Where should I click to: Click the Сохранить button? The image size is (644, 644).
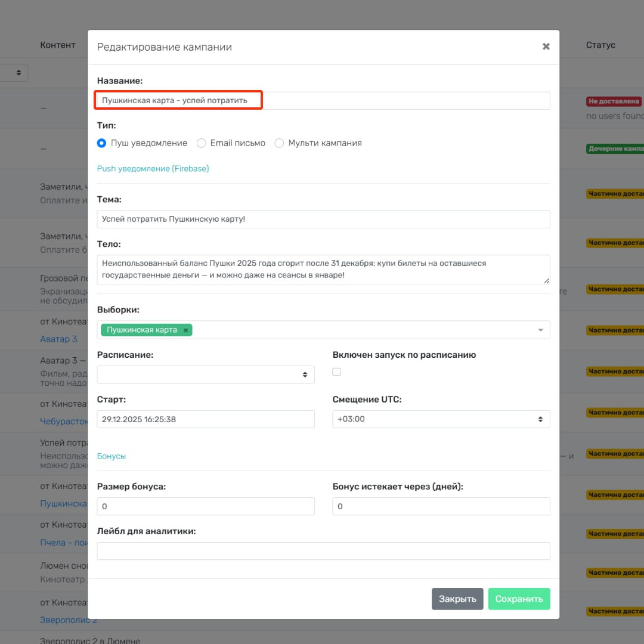tap(519, 599)
